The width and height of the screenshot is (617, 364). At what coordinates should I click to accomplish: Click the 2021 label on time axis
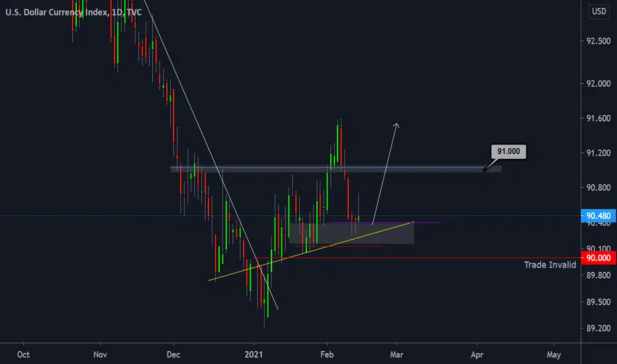tap(254, 355)
